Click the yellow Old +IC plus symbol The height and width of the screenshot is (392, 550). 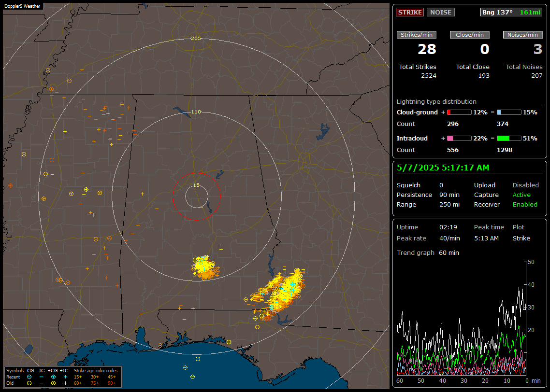click(x=65, y=383)
